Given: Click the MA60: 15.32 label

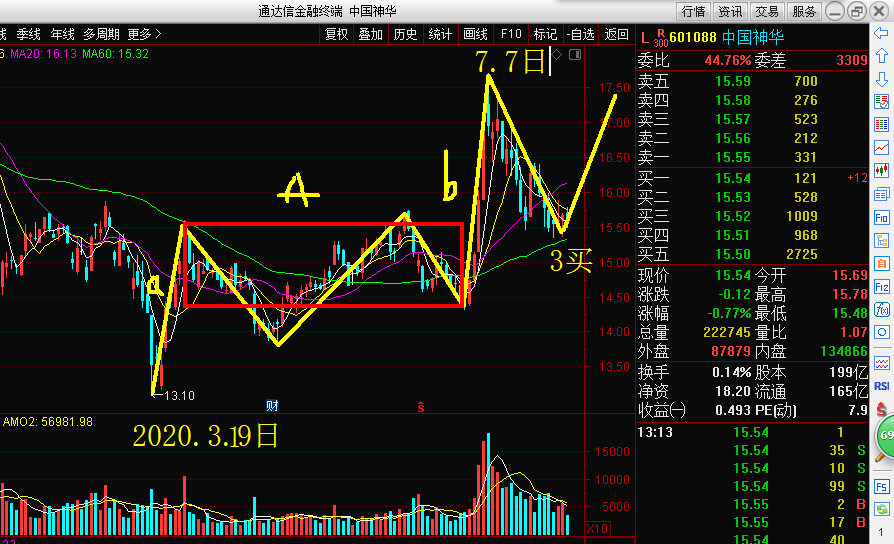Looking at the screenshot, I should click(x=115, y=54).
